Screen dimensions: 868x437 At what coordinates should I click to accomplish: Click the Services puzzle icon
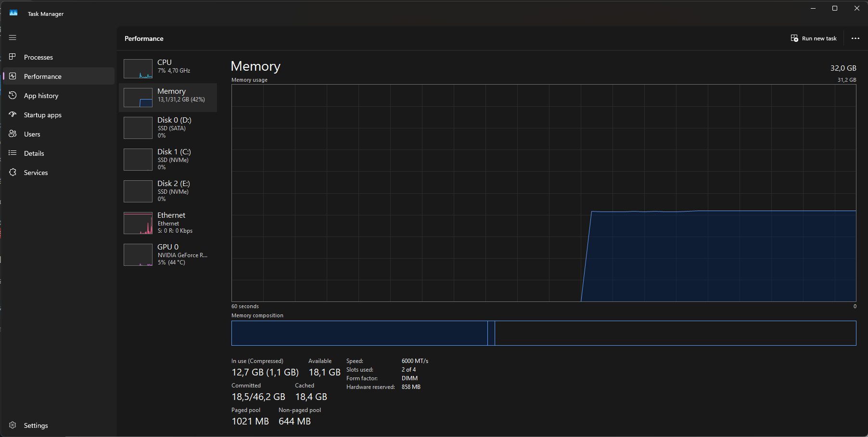click(x=13, y=172)
